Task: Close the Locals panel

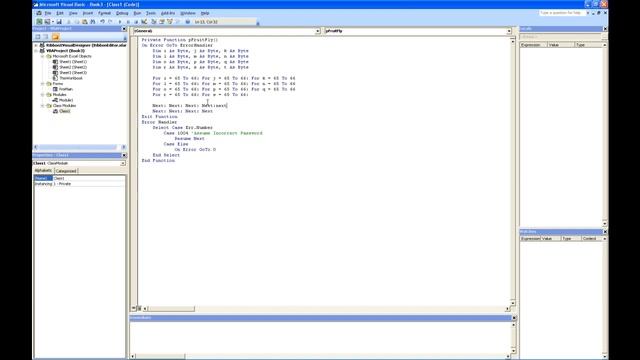Action: coord(605,29)
